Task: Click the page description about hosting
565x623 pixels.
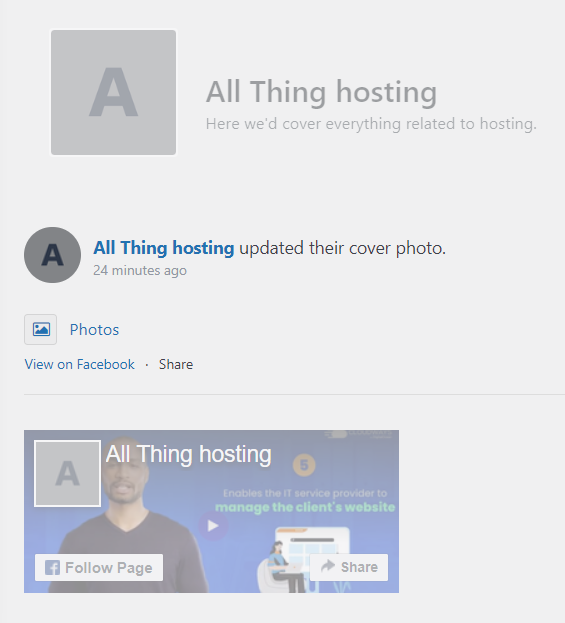Action: pyautogui.click(x=371, y=124)
